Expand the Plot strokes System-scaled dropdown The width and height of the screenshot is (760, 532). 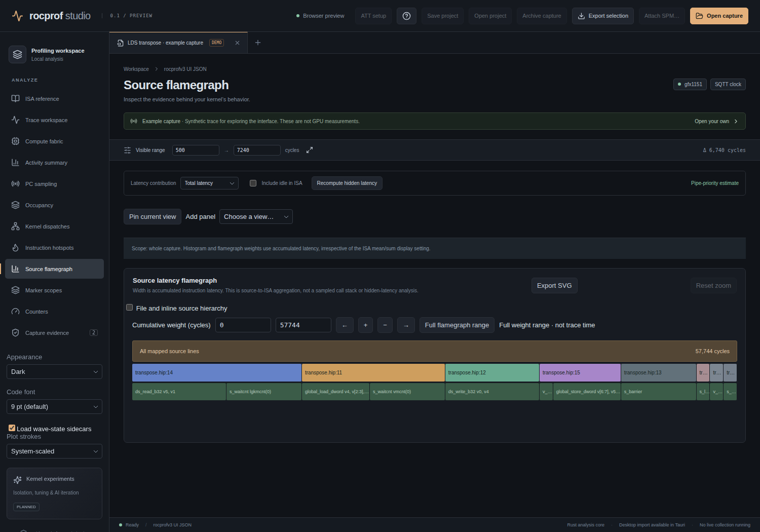click(54, 451)
